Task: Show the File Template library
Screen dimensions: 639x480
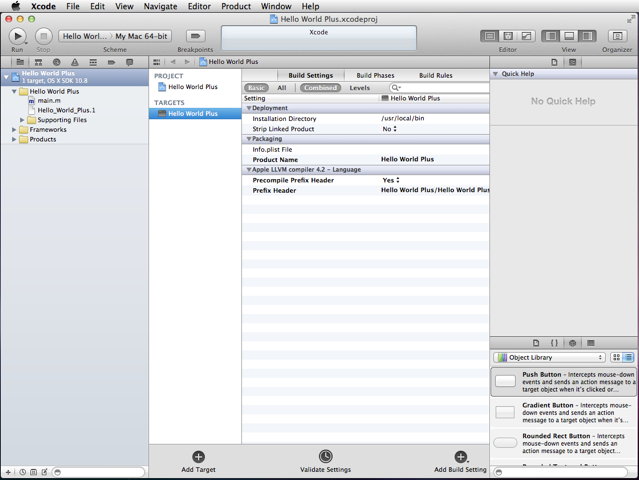Action: [x=536, y=343]
